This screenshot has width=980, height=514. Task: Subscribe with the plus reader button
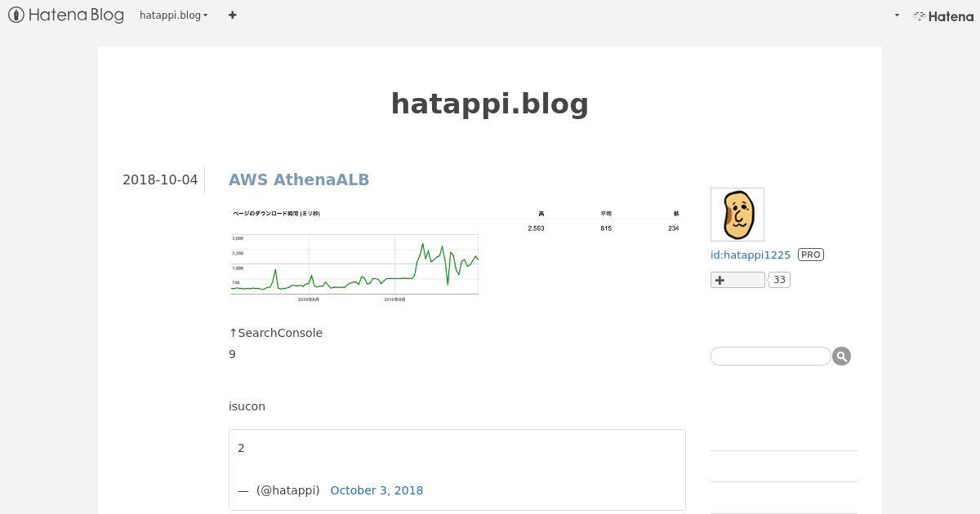pos(737,280)
